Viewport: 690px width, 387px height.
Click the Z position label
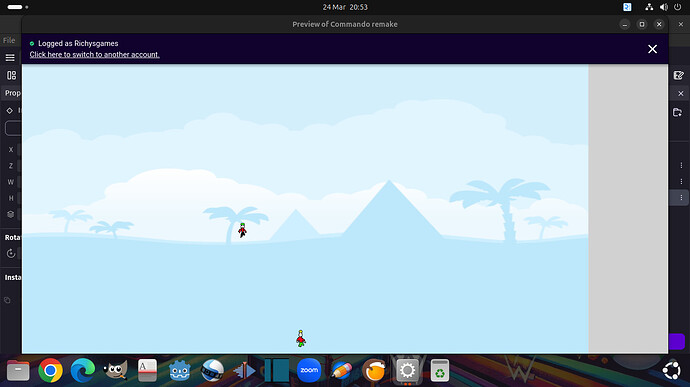[x=11, y=166]
